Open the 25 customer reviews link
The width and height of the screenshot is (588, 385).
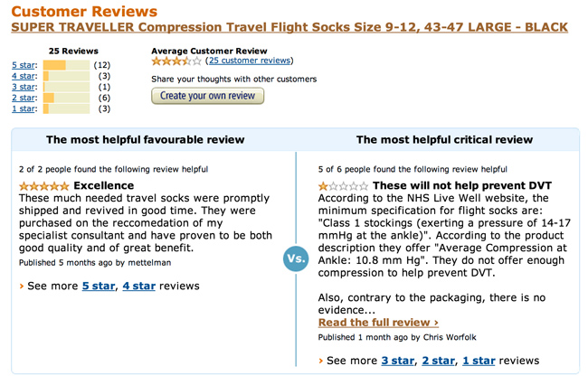click(x=249, y=61)
